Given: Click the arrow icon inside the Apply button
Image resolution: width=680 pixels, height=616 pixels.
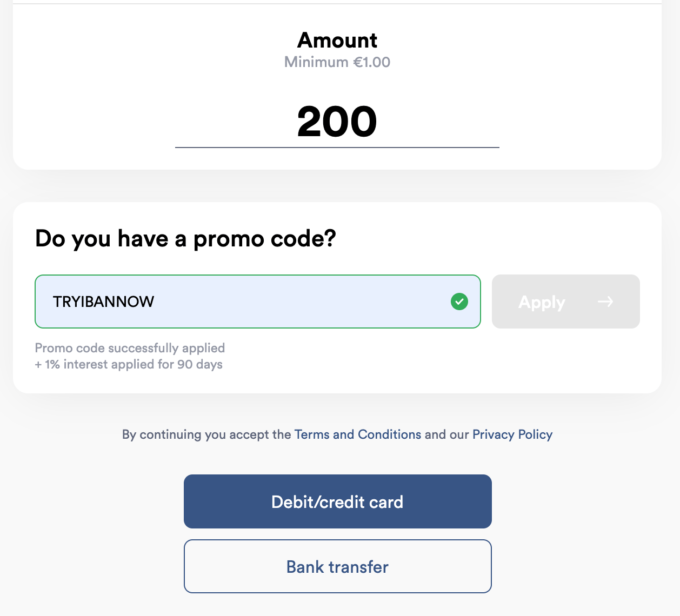Looking at the screenshot, I should coord(606,302).
